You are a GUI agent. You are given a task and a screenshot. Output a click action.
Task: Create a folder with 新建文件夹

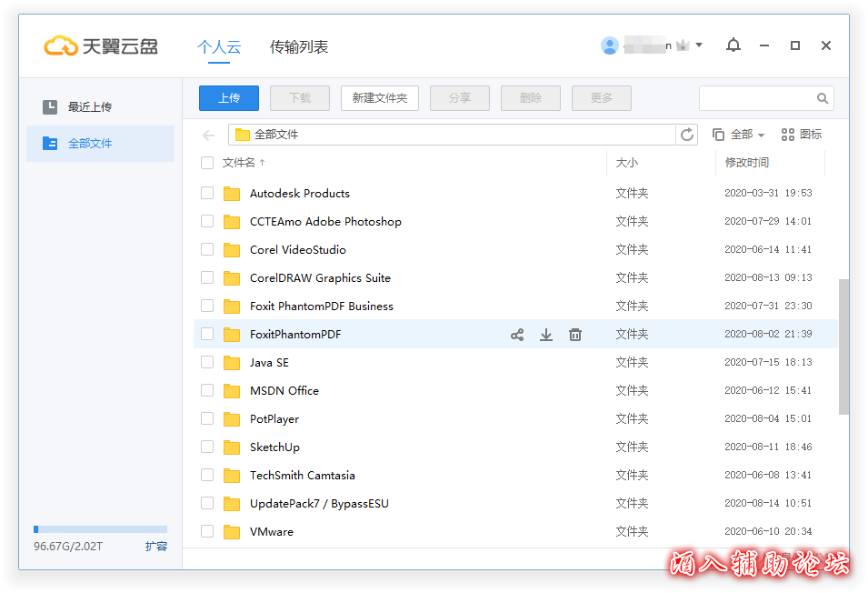tap(380, 98)
